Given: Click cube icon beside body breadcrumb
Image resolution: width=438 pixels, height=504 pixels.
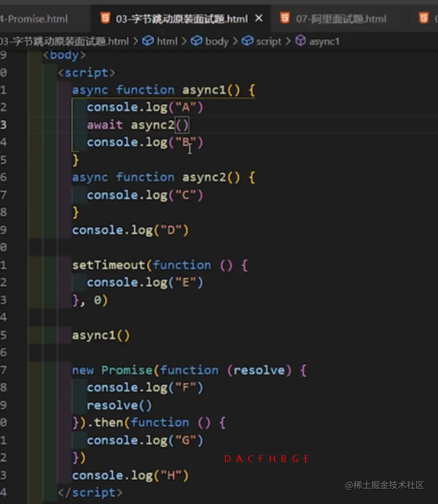Looking at the screenshot, I should (x=196, y=41).
